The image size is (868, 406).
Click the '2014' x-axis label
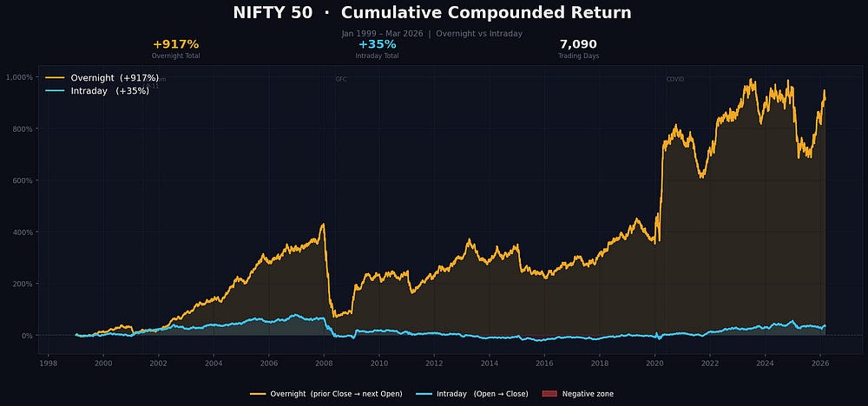[490, 363]
